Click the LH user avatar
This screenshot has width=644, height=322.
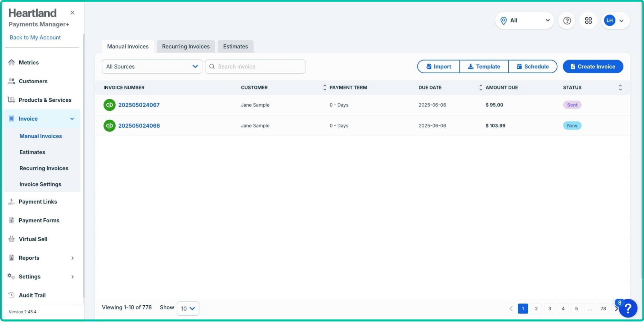click(609, 21)
